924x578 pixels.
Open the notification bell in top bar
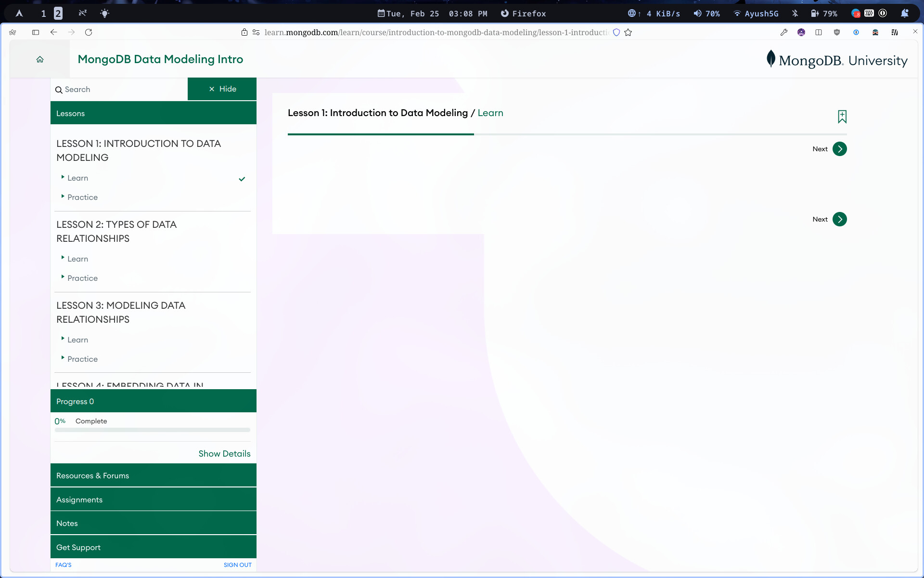tap(904, 13)
